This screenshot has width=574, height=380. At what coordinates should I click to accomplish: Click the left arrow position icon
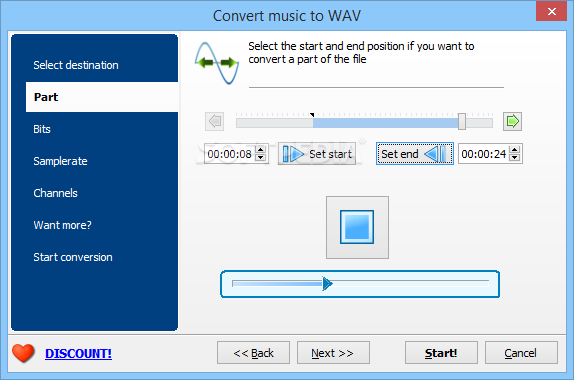(x=215, y=121)
